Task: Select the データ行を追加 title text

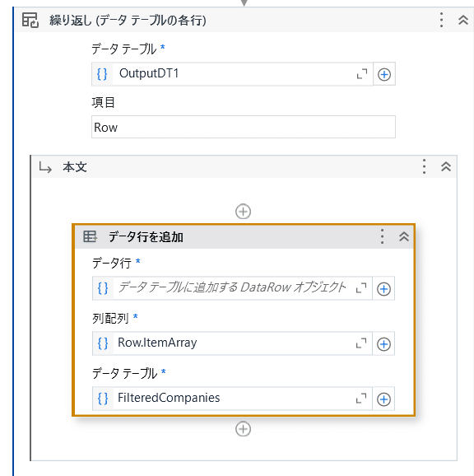Action: point(146,237)
